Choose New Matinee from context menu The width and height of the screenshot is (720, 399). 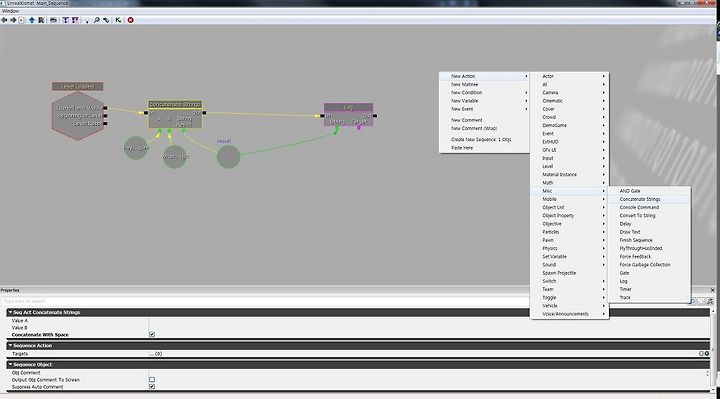(484, 84)
